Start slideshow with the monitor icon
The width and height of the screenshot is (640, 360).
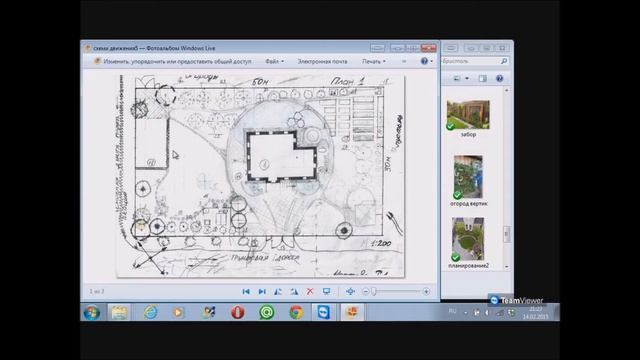[x=326, y=291]
